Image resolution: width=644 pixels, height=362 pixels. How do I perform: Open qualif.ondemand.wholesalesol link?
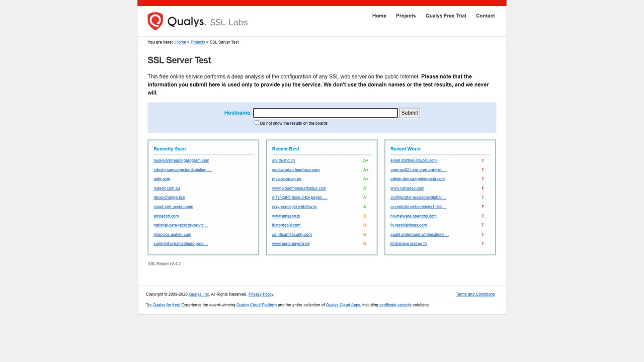click(419, 235)
